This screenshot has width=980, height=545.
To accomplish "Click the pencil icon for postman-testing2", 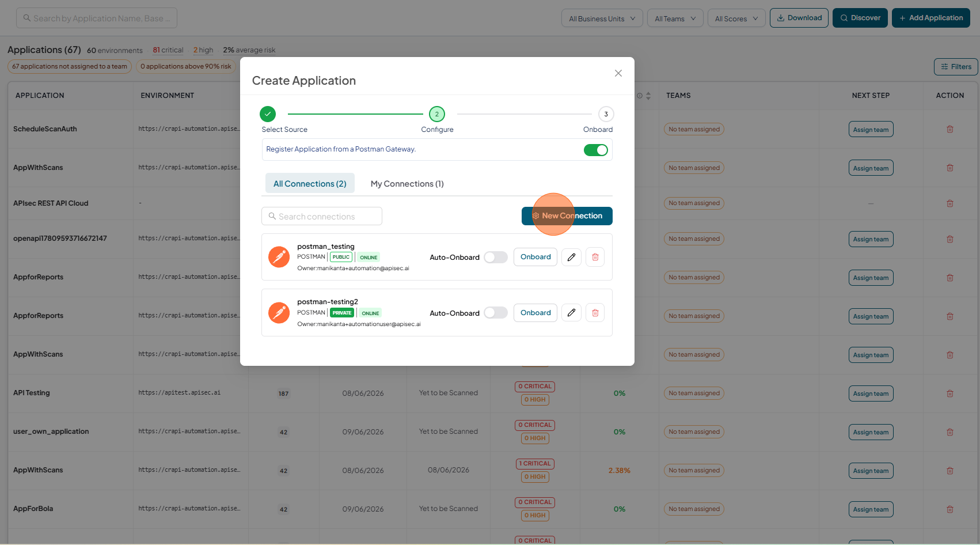I will coord(571,313).
